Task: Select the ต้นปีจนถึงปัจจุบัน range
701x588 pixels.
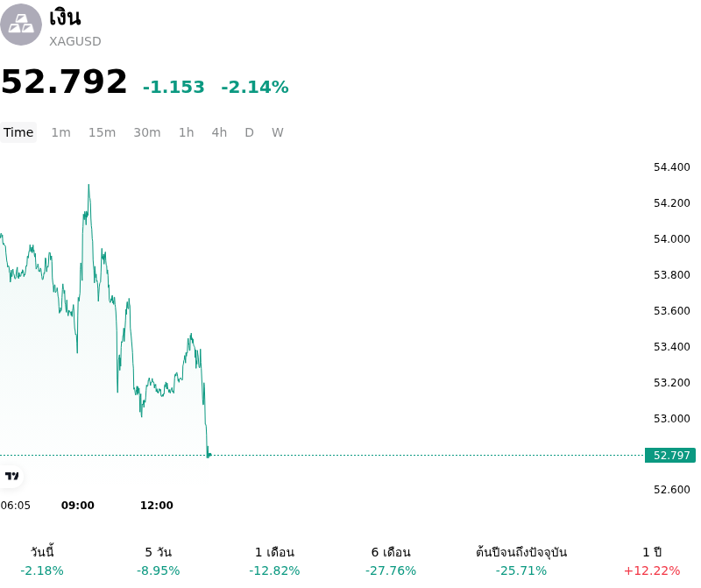Action: click(x=521, y=561)
